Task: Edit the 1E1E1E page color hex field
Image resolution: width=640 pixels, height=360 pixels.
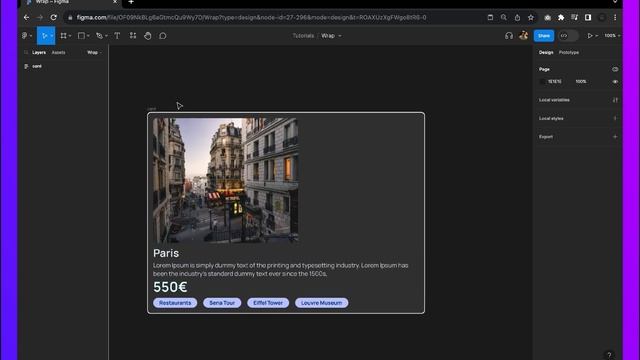Action: coord(555,82)
